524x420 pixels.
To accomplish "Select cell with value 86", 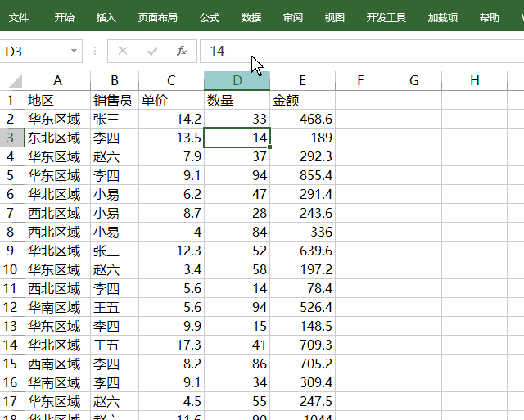I will coord(237,364).
